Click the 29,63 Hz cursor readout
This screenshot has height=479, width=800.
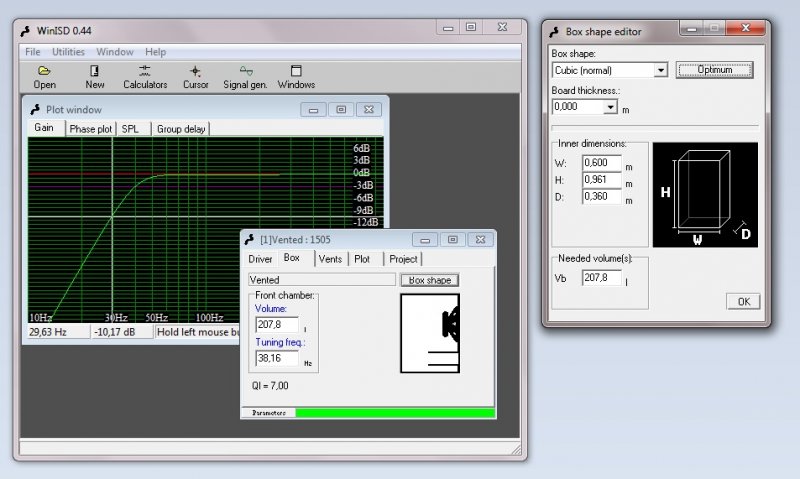click(58, 332)
